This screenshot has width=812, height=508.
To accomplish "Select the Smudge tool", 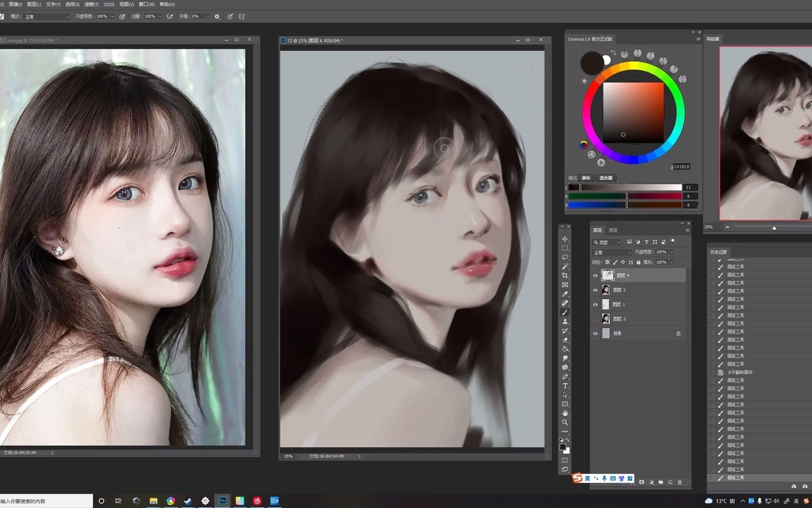I will [x=565, y=358].
